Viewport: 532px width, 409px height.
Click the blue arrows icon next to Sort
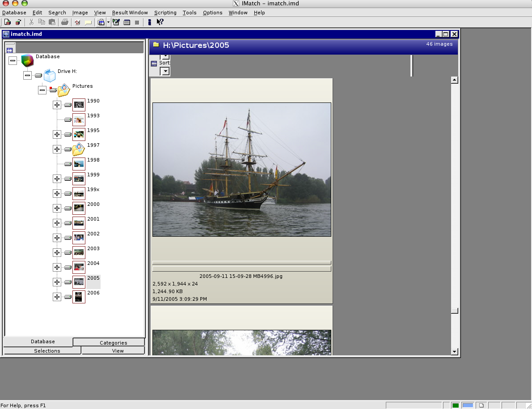(154, 64)
